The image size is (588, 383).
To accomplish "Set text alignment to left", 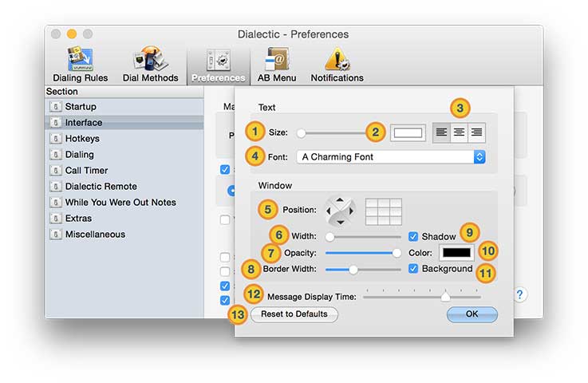I will [x=441, y=132].
